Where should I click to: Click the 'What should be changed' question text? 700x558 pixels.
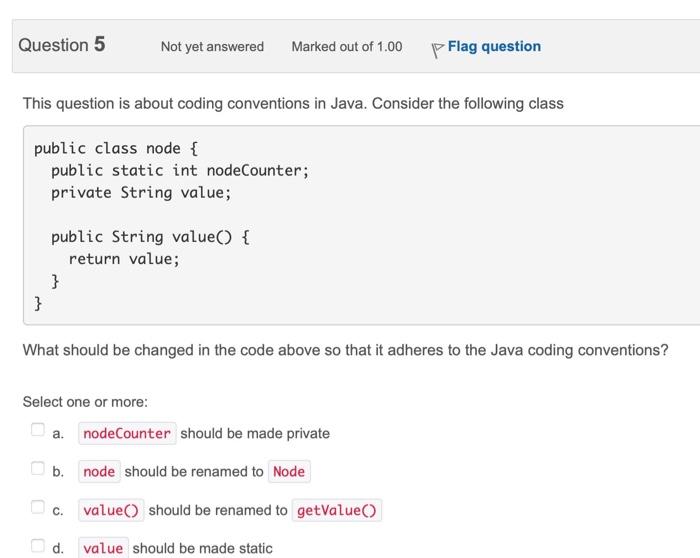(x=345, y=350)
